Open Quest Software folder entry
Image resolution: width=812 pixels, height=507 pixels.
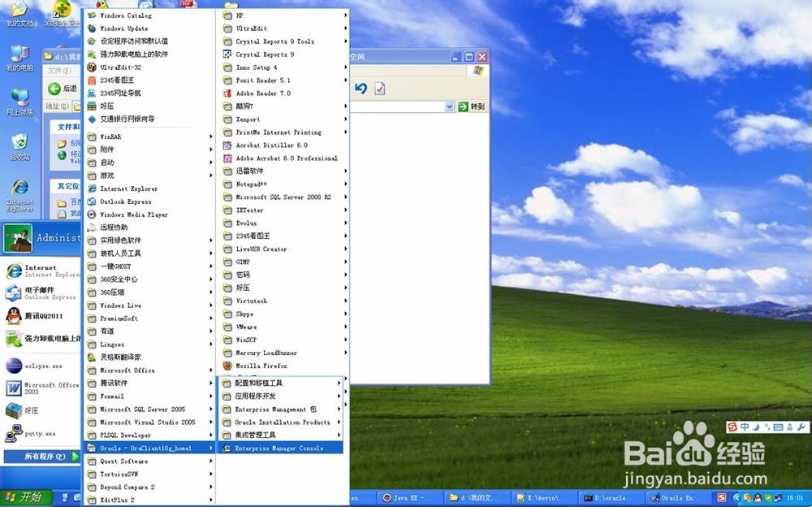point(149,461)
